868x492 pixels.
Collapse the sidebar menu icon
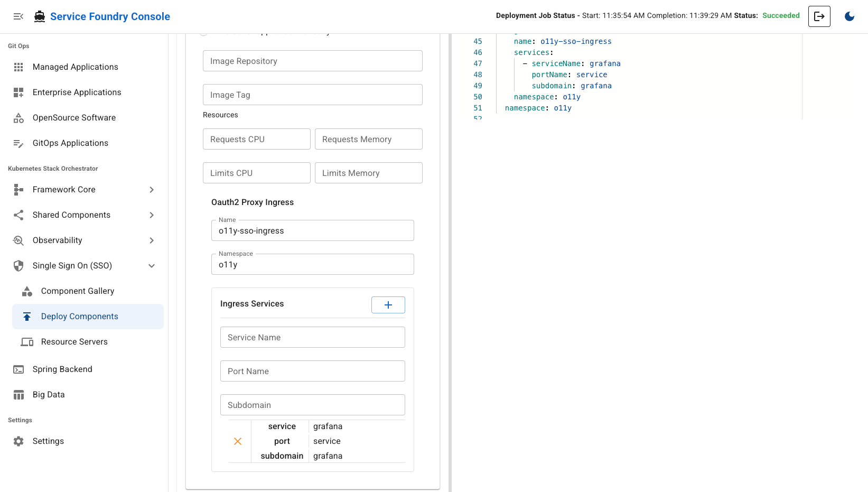click(x=18, y=16)
